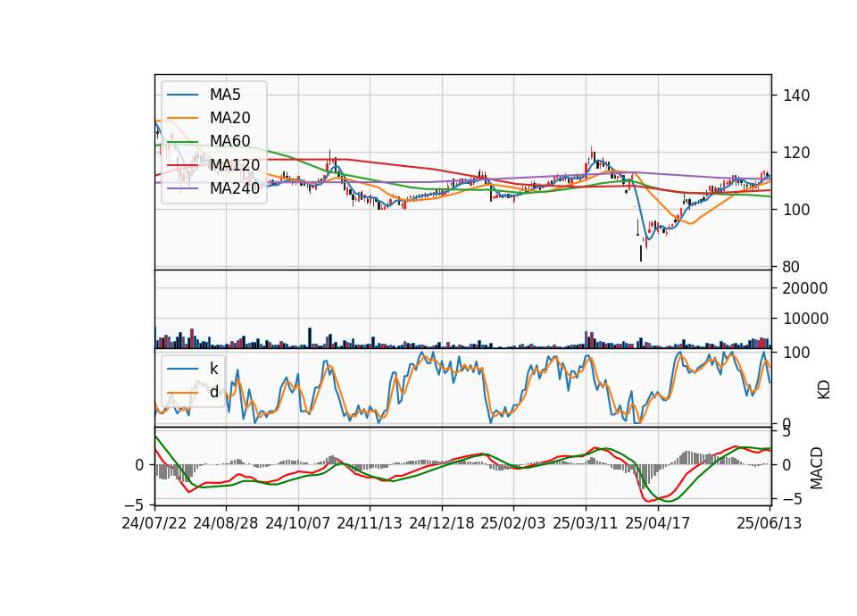Screen dimensions: 857x616
Task: Click the 25/02/03 date axis label
Action: (513, 523)
